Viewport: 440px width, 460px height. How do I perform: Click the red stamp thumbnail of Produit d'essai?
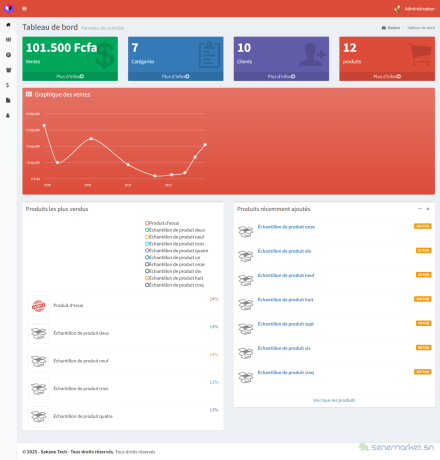[39, 306]
